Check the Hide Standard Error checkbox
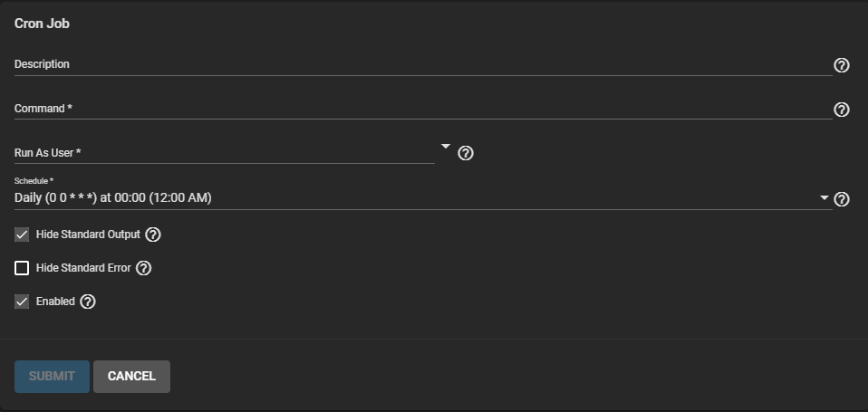The width and height of the screenshot is (868, 412). pos(22,268)
